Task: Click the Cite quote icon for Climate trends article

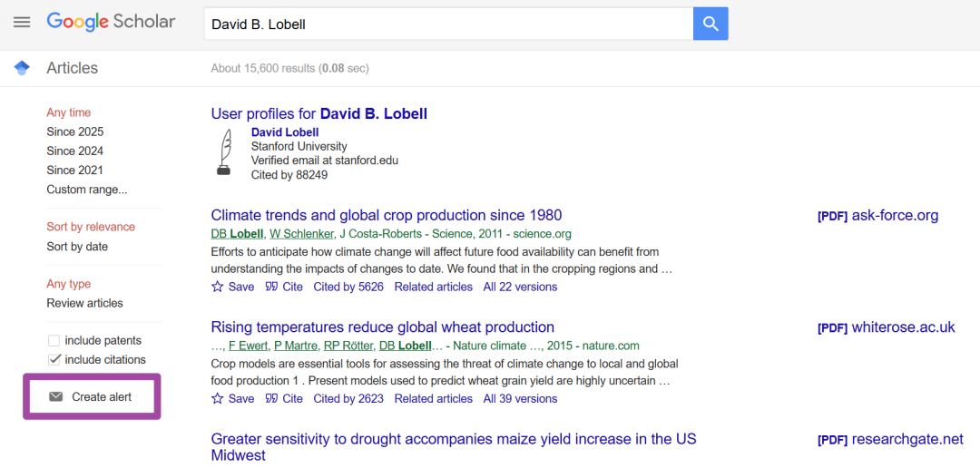Action: (x=272, y=287)
